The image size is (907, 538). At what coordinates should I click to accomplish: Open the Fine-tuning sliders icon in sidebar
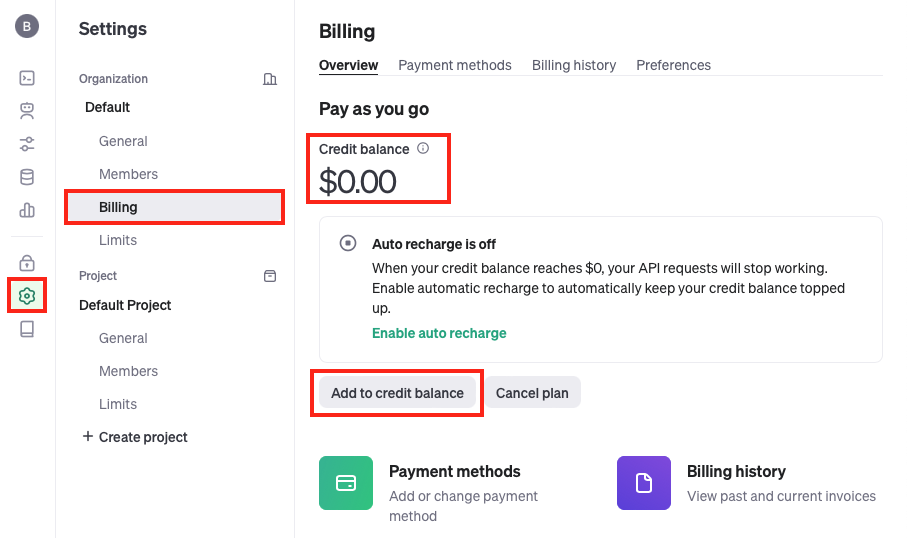click(x=27, y=144)
